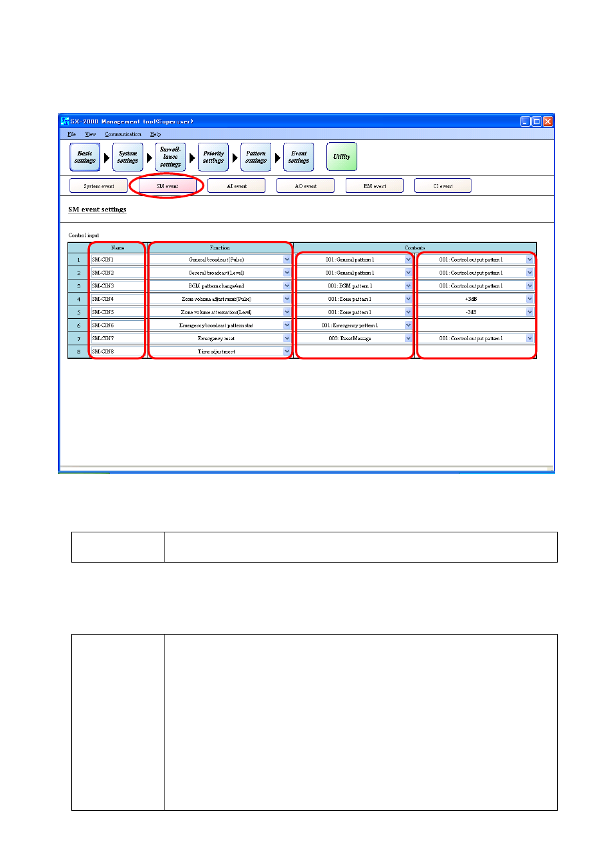Open Emergency broadcast pattern start dropdown
Image resolution: width=613 pixels, height=868 pixels.
pyautogui.click(x=287, y=325)
